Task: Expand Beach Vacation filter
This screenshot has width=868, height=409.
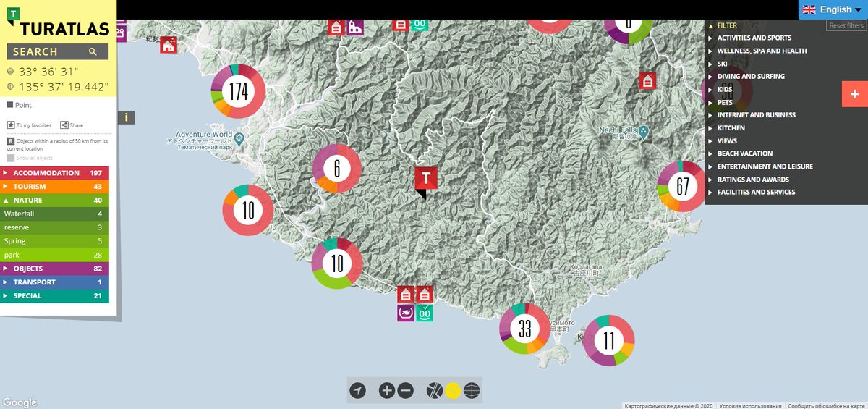Action: point(745,153)
